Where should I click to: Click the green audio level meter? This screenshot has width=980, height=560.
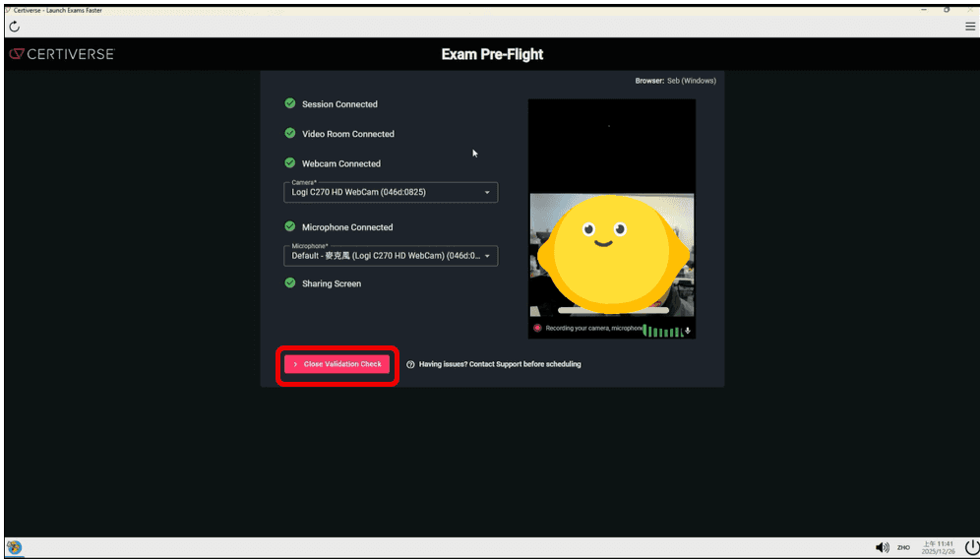662,331
